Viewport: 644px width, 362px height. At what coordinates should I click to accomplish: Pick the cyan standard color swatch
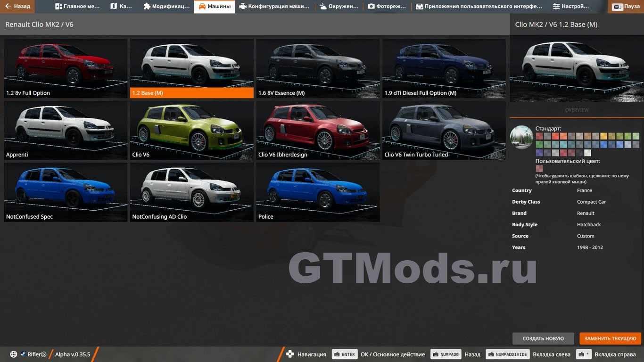(x=563, y=145)
